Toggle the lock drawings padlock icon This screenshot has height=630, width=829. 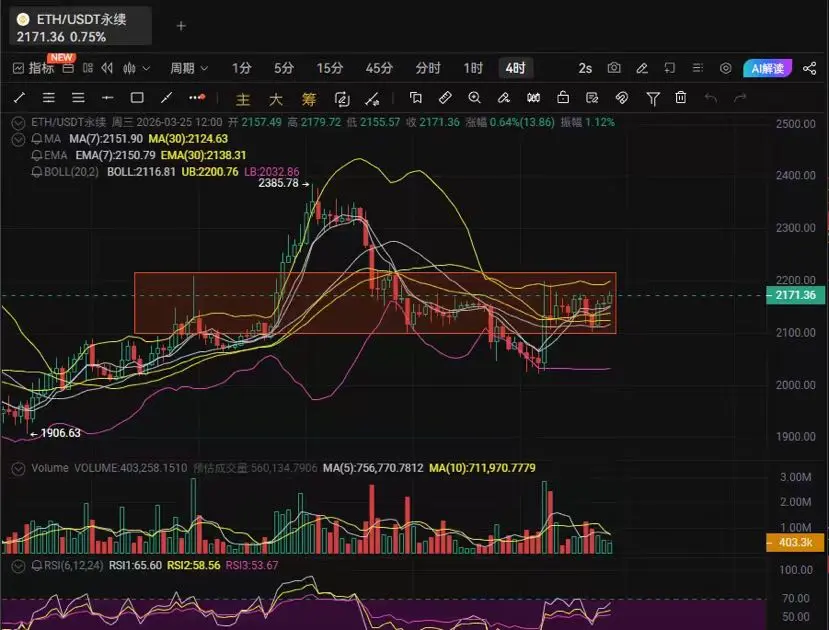point(563,97)
